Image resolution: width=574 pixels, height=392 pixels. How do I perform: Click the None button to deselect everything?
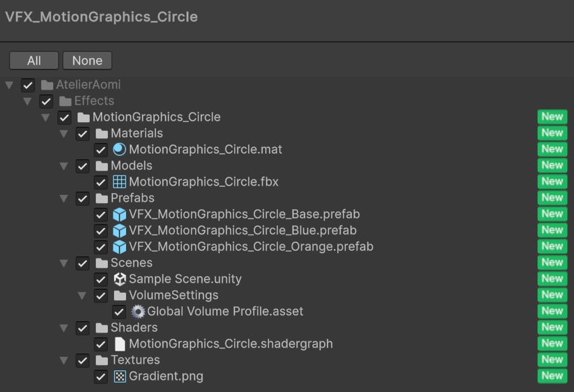coord(87,60)
